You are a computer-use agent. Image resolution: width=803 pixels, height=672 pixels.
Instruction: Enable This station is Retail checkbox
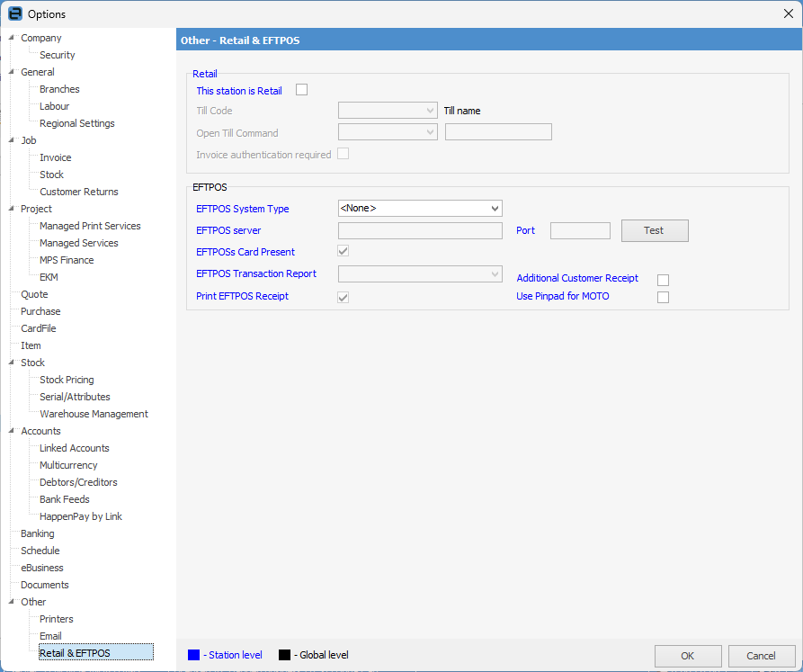click(301, 90)
